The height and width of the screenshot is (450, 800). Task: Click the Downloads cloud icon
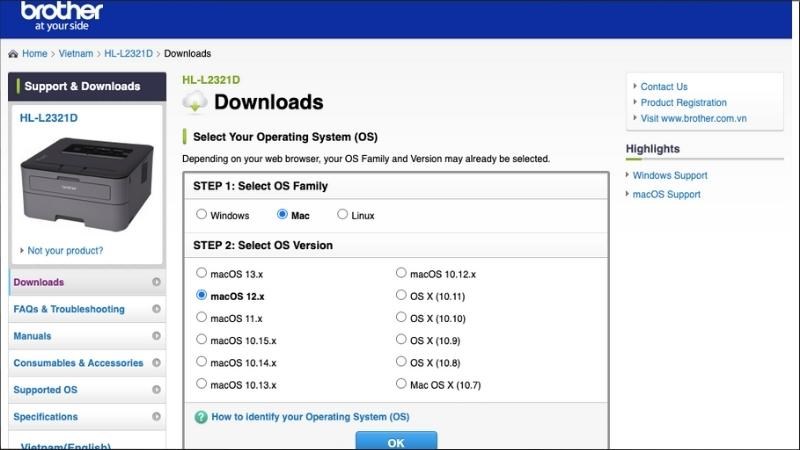point(195,101)
